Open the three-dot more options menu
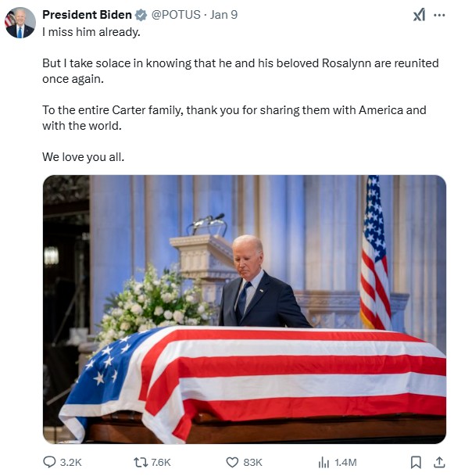 point(439,15)
